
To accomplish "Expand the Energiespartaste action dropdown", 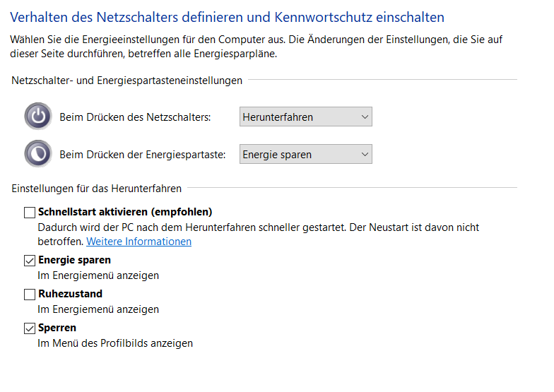I will coord(305,155).
